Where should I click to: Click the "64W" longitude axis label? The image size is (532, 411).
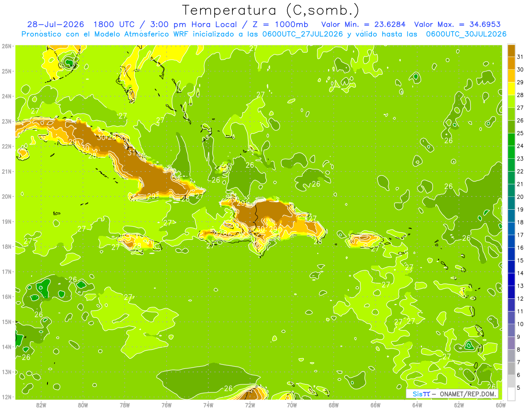pyautogui.click(x=417, y=405)
